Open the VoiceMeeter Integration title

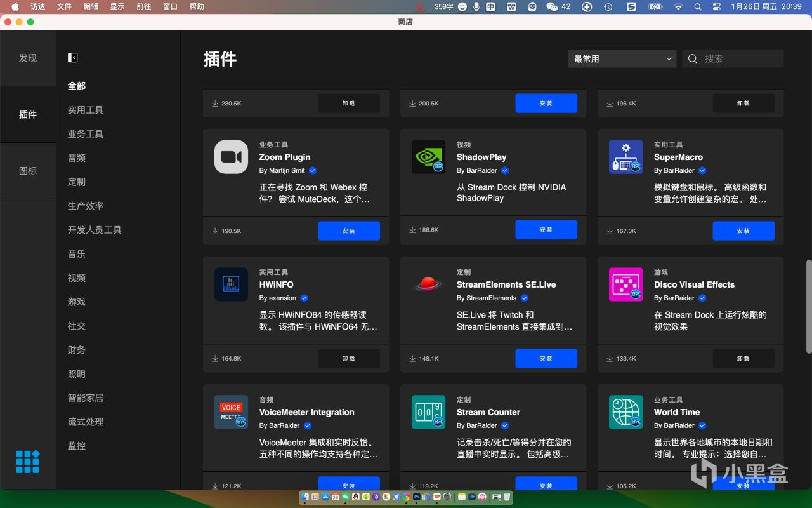[x=306, y=412]
